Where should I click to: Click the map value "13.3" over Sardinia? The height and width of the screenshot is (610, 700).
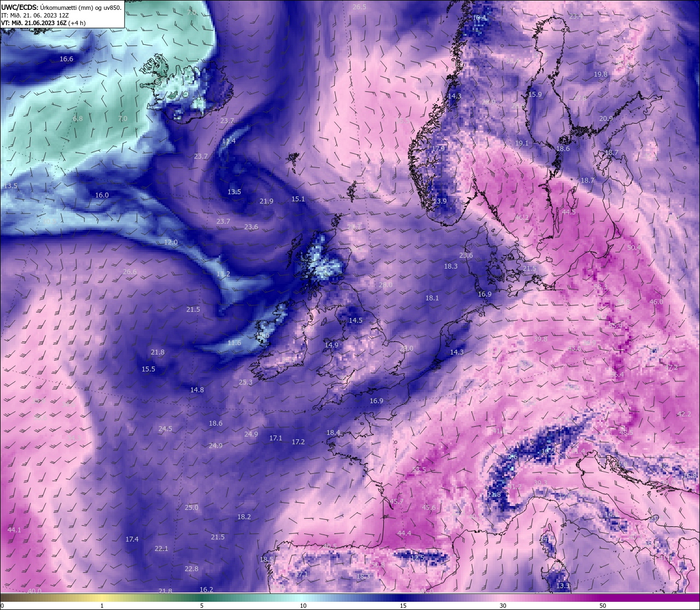(x=563, y=586)
